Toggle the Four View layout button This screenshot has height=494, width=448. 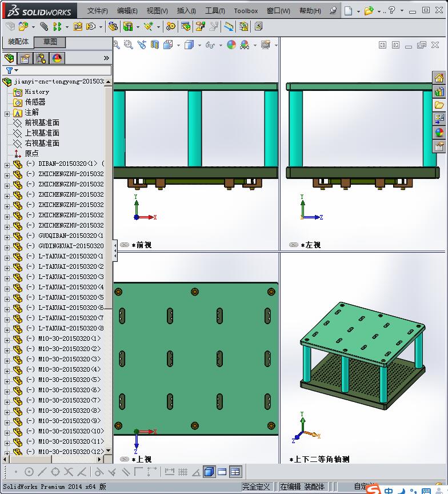(x=235, y=472)
